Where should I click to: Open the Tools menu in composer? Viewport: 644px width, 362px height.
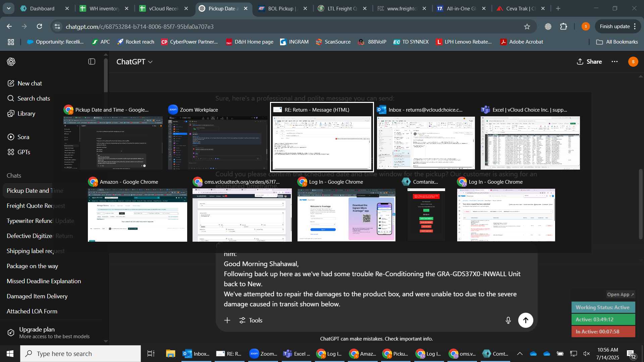click(x=251, y=320)
